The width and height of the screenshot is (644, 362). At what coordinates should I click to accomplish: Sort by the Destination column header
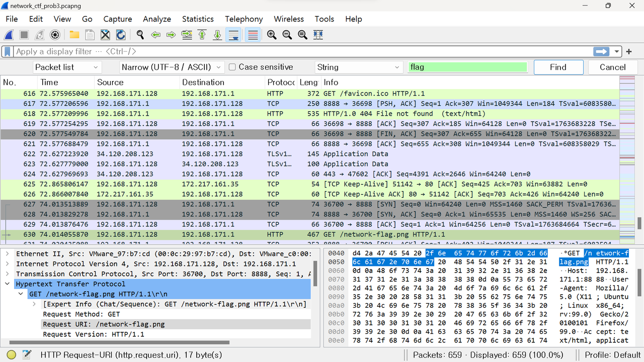coord(222,82)
